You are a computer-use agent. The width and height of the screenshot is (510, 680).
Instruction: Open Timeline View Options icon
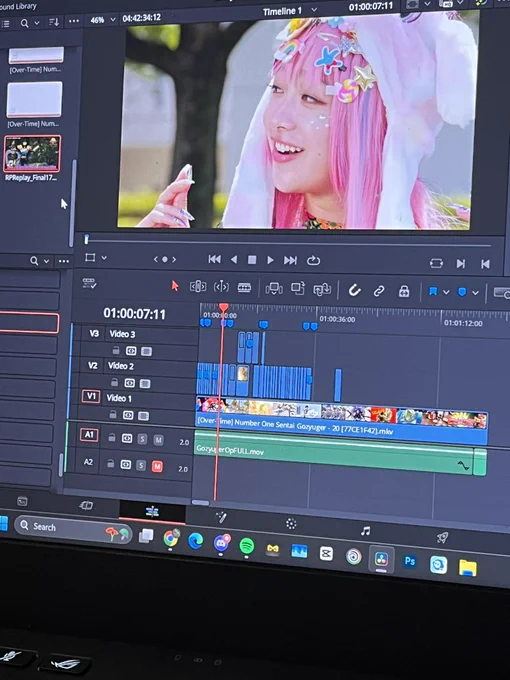click(89, 284)
